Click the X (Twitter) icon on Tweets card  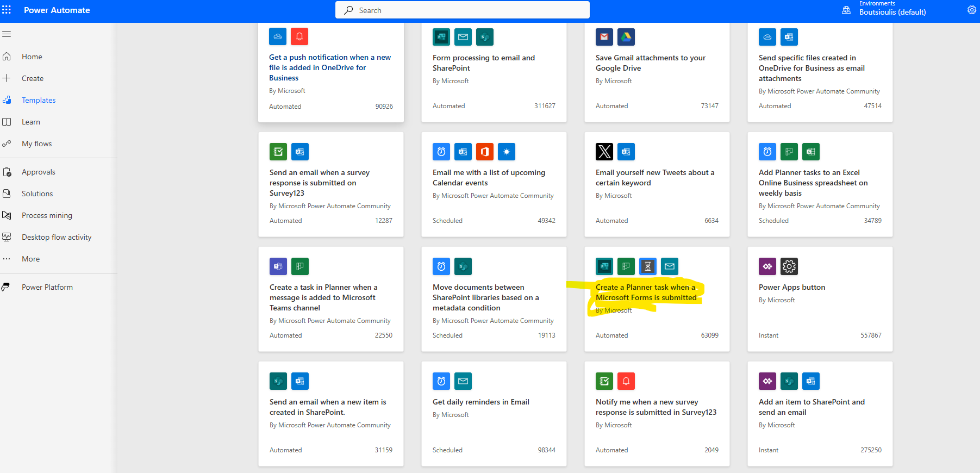604,152
